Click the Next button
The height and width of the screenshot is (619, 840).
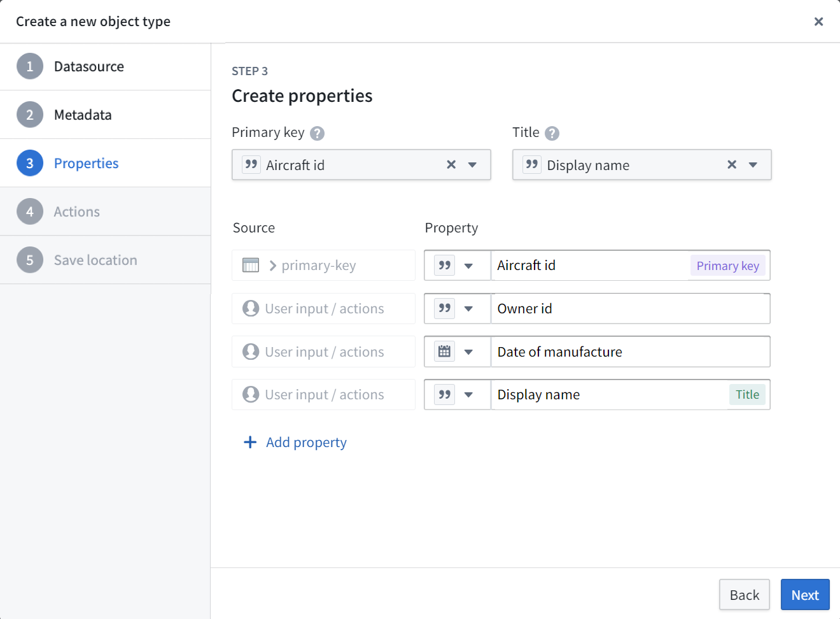pos(805,595)
